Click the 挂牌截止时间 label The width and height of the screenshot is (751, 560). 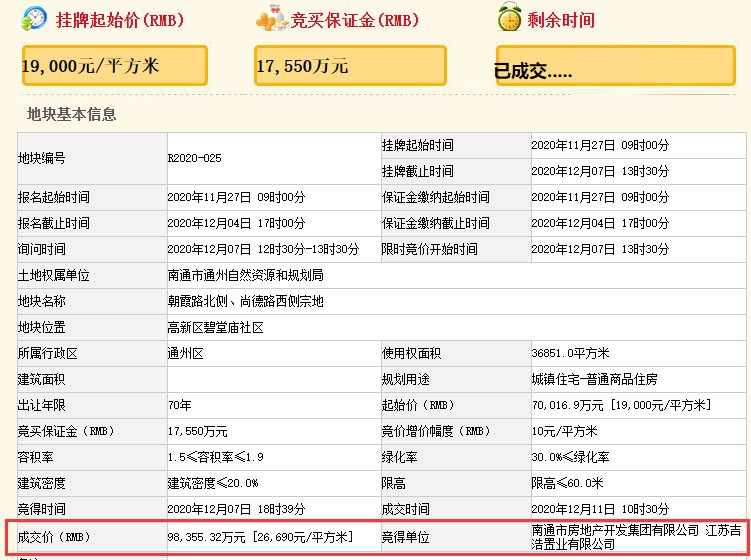point(418,171)
